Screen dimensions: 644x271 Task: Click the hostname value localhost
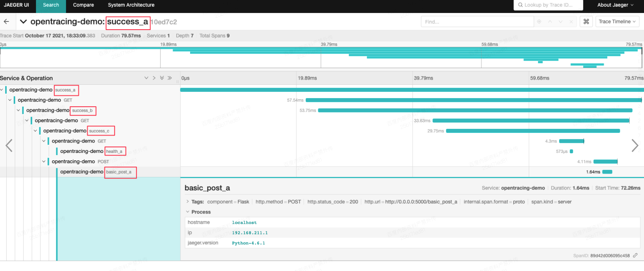click(244, 223)
